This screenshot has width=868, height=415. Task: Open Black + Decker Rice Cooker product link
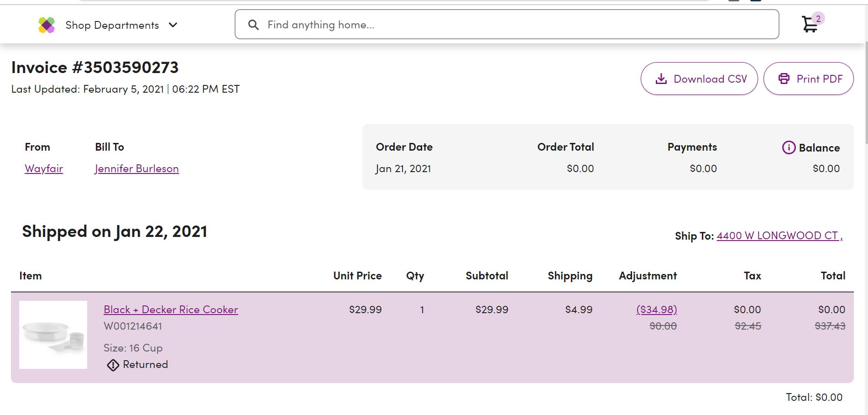point(171,310)
